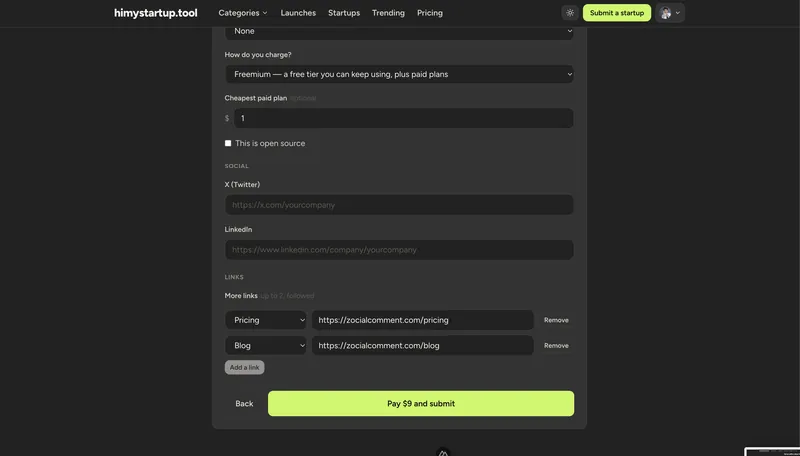Screen dimensions: 800x456
Task: Focus Cheapest paid plan price field
Action: (404, 118)
